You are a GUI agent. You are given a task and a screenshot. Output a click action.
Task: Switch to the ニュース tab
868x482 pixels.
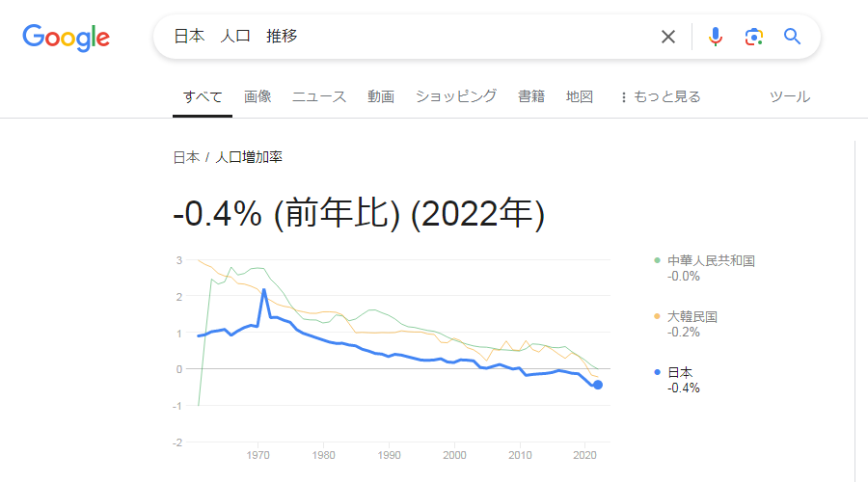pyautogui.click(x=319, y=96)
